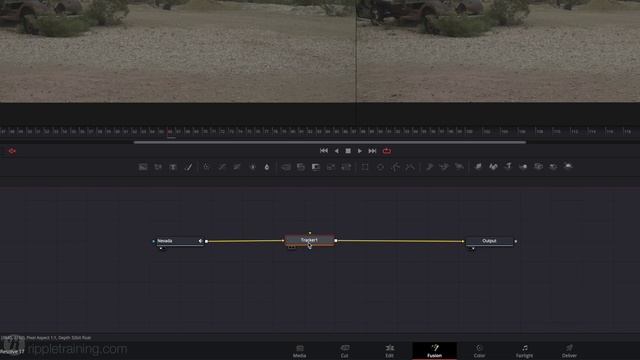Add a Shape 3D node
This screenshot has height=360, width=640.
(493, 167)
